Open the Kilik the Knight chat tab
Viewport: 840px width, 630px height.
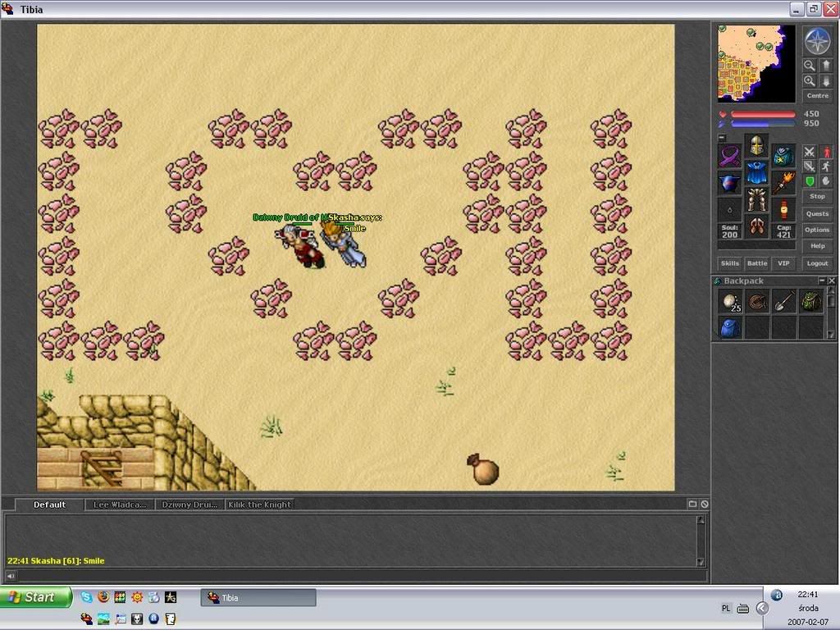pos(259,504)
